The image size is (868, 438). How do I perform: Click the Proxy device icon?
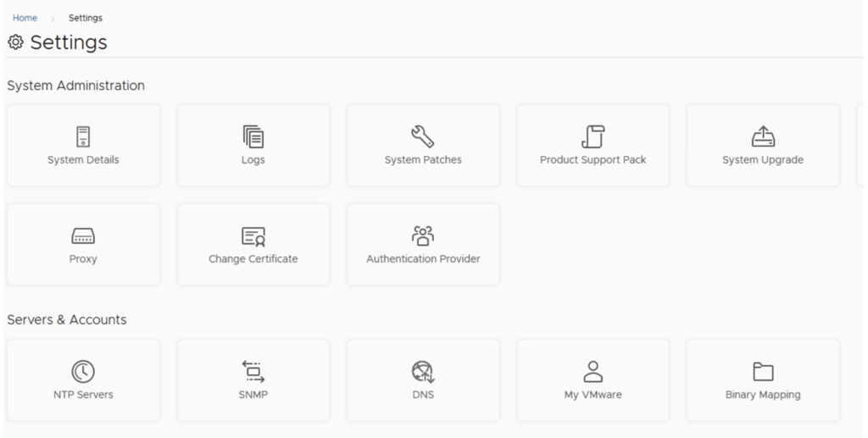pos(83,236)
